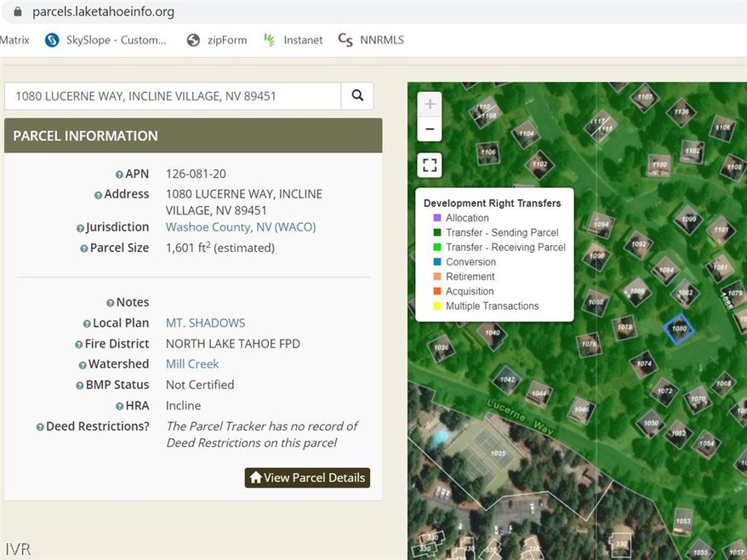747x560 pixels.
Task: Click the 'NORTH LAKE TAHOE FPD' text
Action: click(x=233, y=344)
